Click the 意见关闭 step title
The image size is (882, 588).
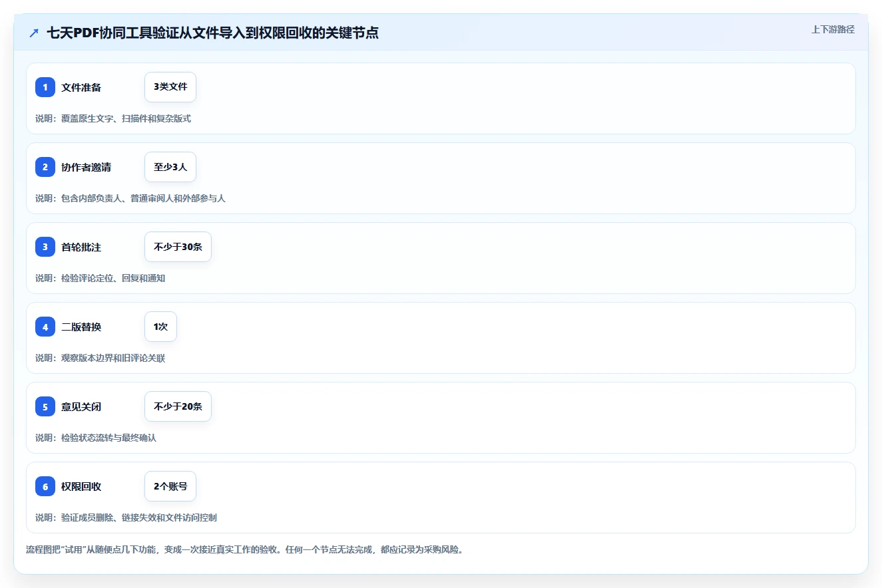pos(81,406)
